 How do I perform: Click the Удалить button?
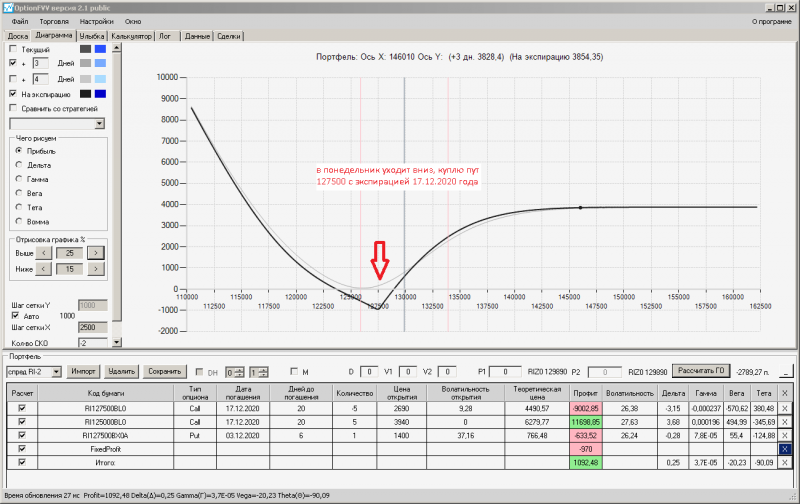121,371
